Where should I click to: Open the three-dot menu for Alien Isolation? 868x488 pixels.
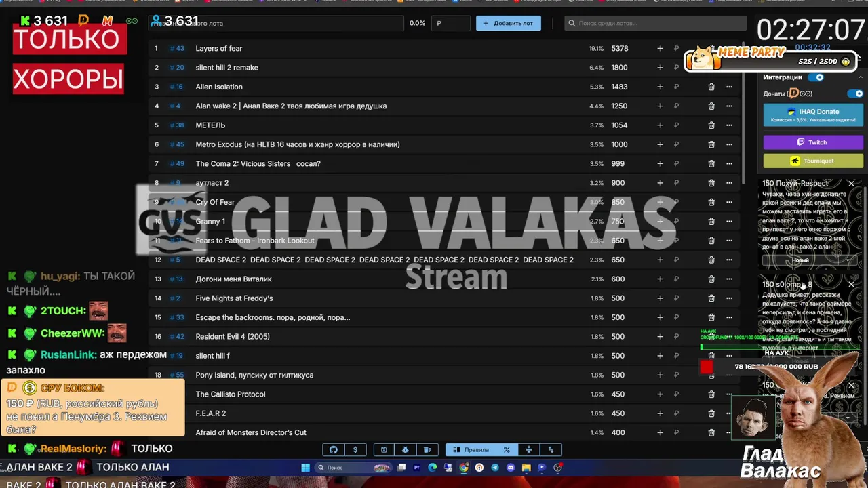coord(729,87)
